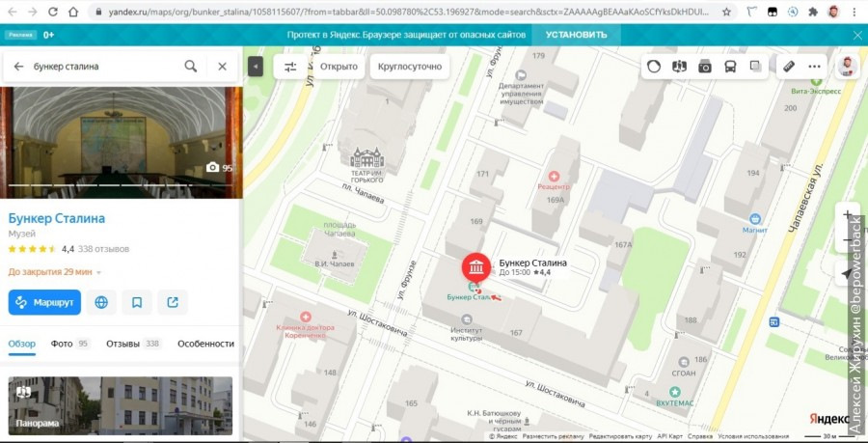Viewport: 868px width, 443px height.
Task: Click the 95 photos camera counter
Action: 219,167
